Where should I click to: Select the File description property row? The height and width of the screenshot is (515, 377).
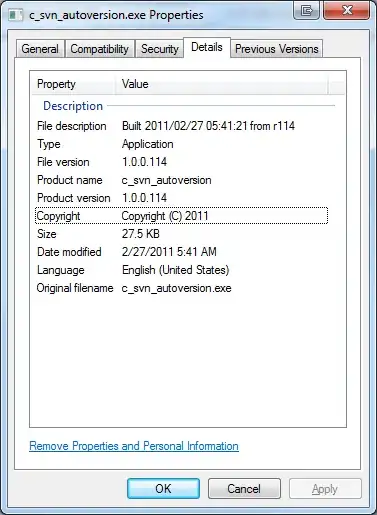pyautogui.click(x=181, y=126)
